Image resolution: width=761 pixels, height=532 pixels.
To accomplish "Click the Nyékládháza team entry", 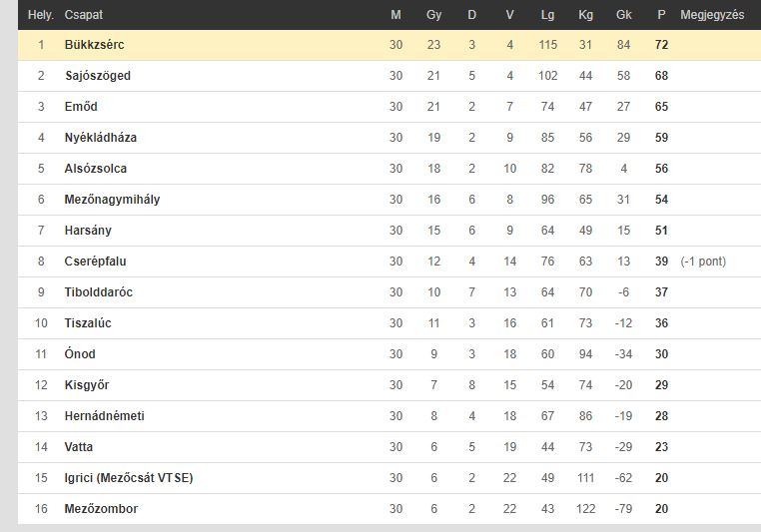I will [x=101, y=138].
